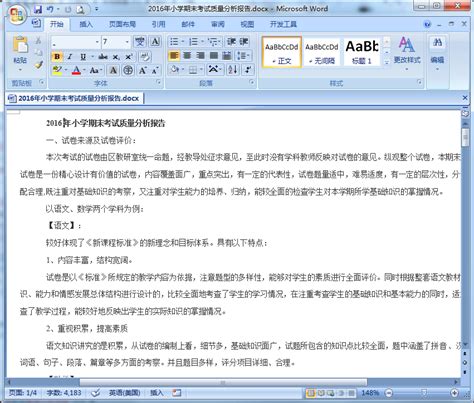
Task: Click the bulleted list icon
Action: click(x=174, y=42)
